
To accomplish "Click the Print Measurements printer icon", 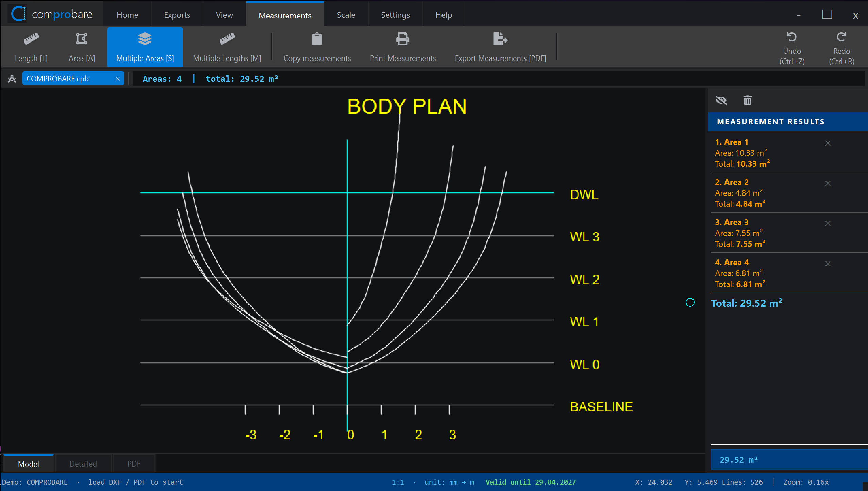I will point(403,39).
